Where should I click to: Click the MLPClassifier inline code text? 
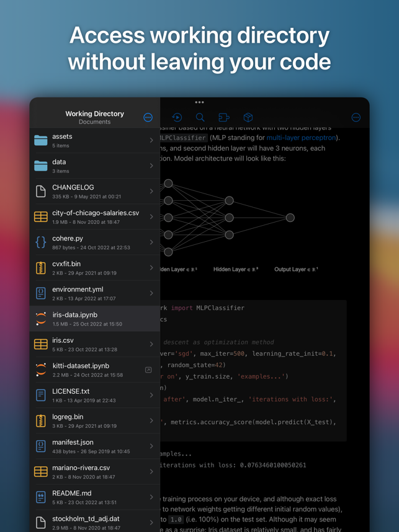tap(184, 138)
